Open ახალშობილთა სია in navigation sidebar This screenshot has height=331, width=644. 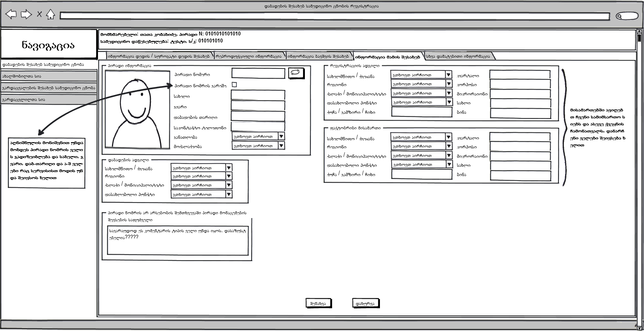(x=49, y=76)
